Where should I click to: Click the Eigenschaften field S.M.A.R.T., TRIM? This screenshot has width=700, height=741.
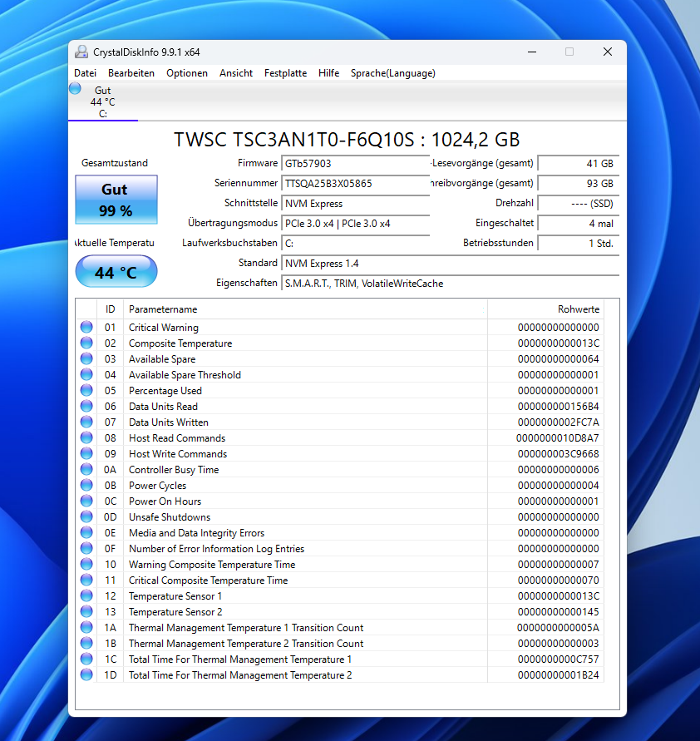pos(450,284)
